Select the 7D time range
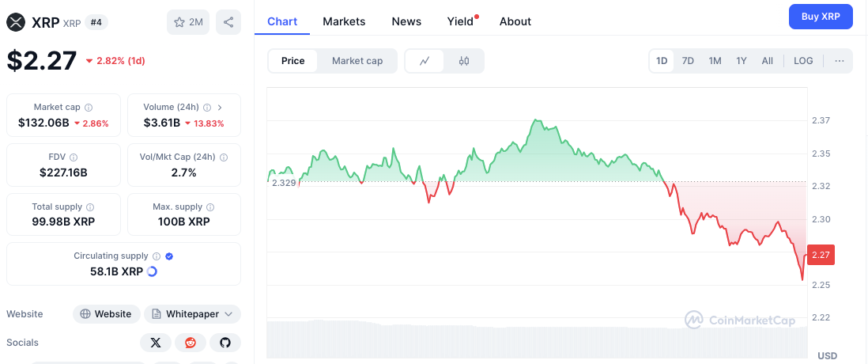The width and height of the screenshot is (868, 364). click(688, 61)
